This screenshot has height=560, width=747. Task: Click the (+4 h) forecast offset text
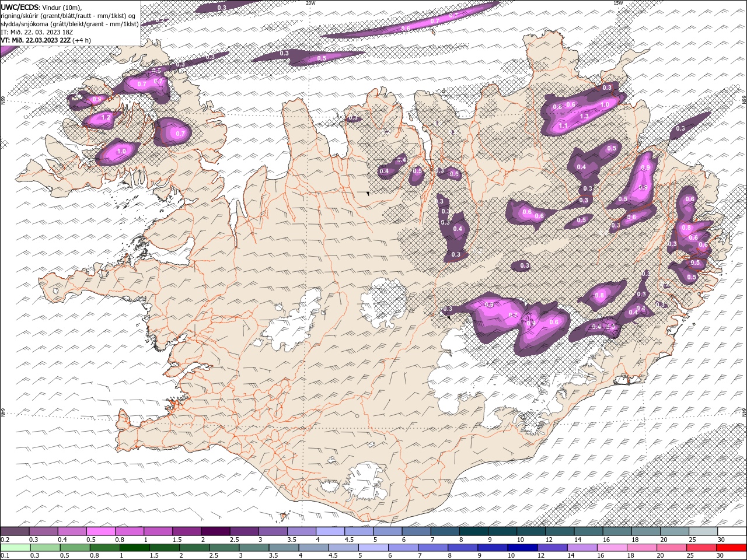[x=82, y=40]
